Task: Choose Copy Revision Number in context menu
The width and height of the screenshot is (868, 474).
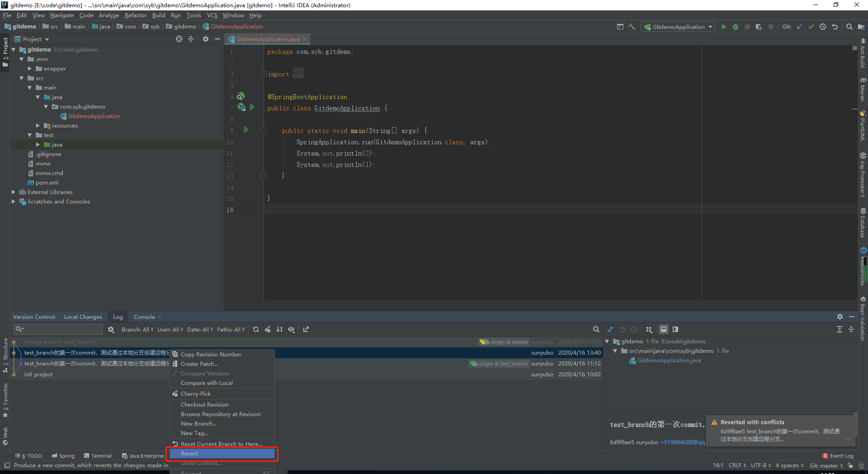Action: pyautogui.click(x=222, y=355)
